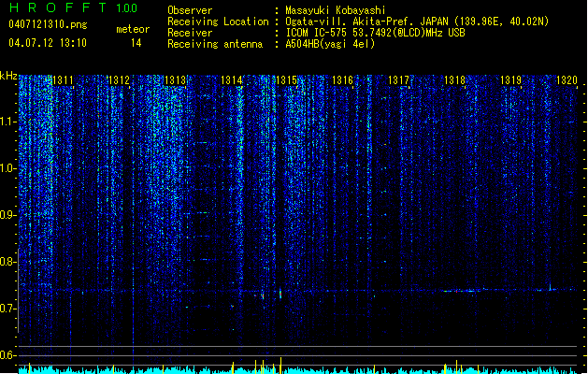This screenshot has width=588, height=374.
Task: Click the 0.7 frequency axis label
Action: 7,309
